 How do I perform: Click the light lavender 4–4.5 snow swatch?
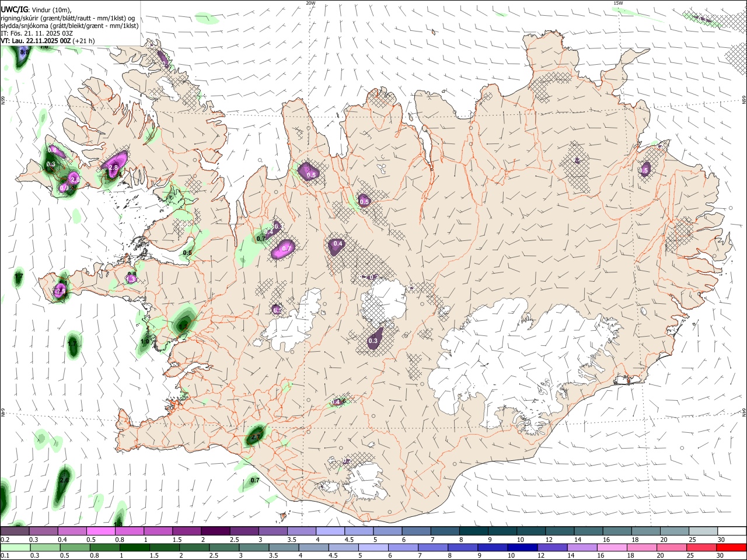(x=330, y=531)
